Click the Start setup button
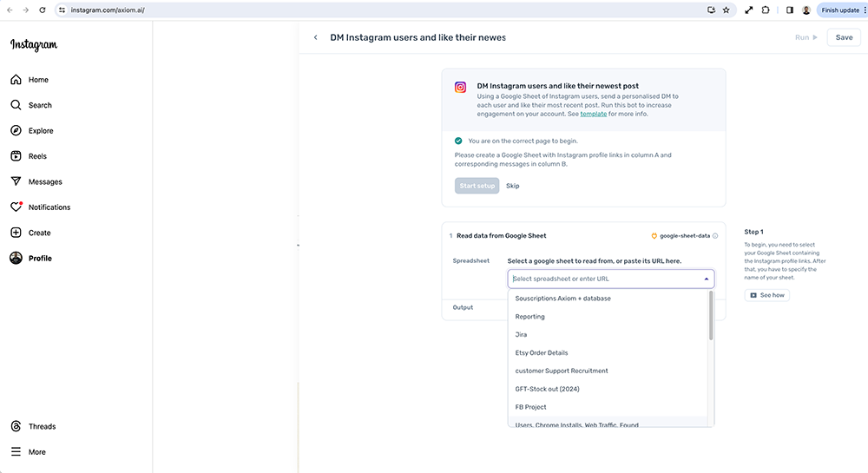Image resolution: width=868 pixels, height=473 pixels. coord(477,186)
